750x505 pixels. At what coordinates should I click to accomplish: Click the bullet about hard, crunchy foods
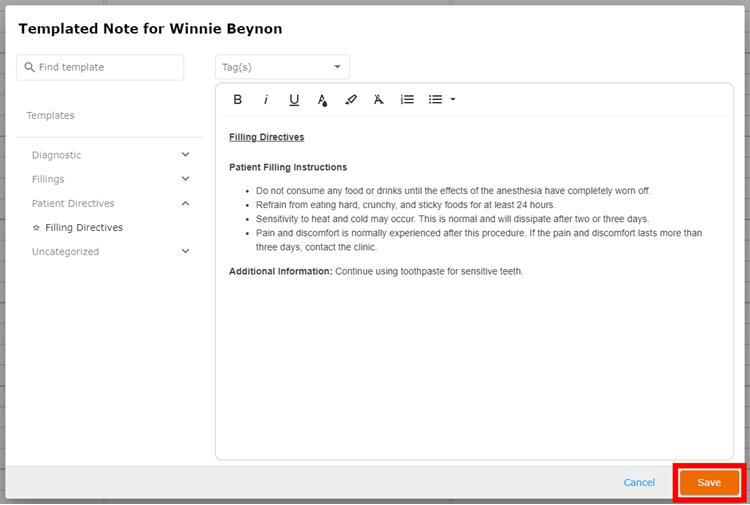406,205
